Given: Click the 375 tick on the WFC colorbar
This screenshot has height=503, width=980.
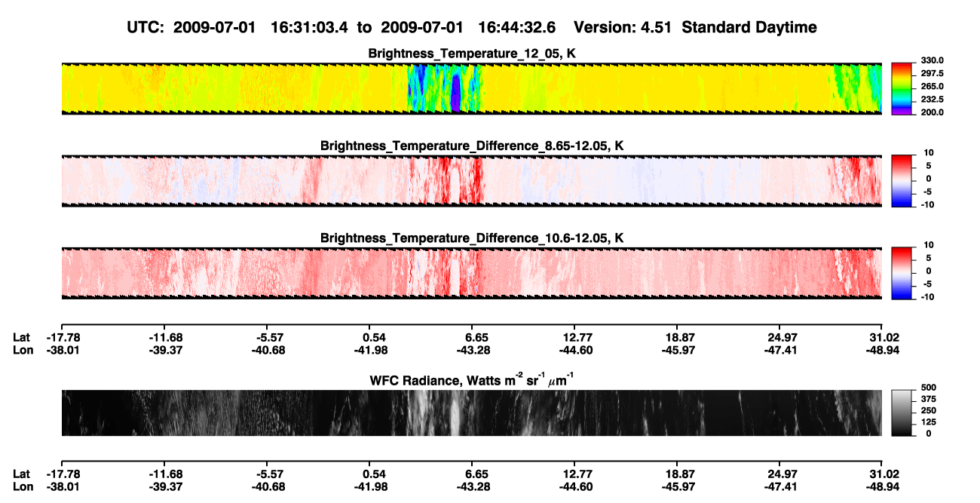Looking at the screenshot, I should click(929, 398).
